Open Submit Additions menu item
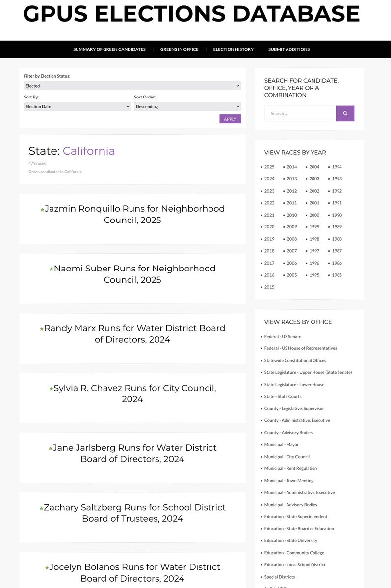The width and height of the screenshot is (391, 588). (289, 49)
